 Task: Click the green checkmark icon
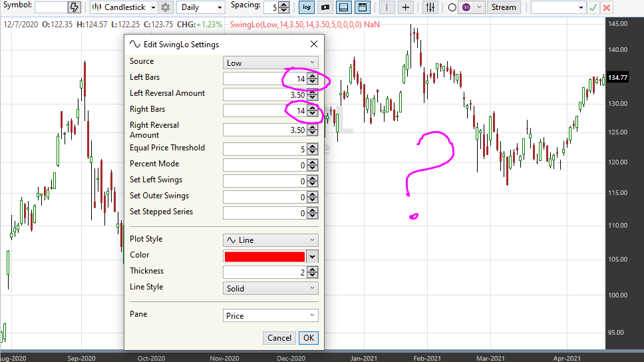tap(593, 7)
